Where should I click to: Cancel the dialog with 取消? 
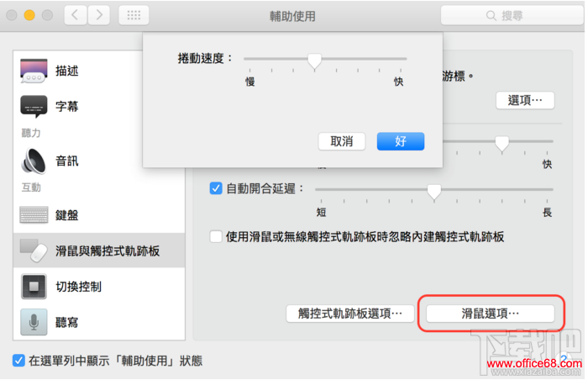point(342,141)
